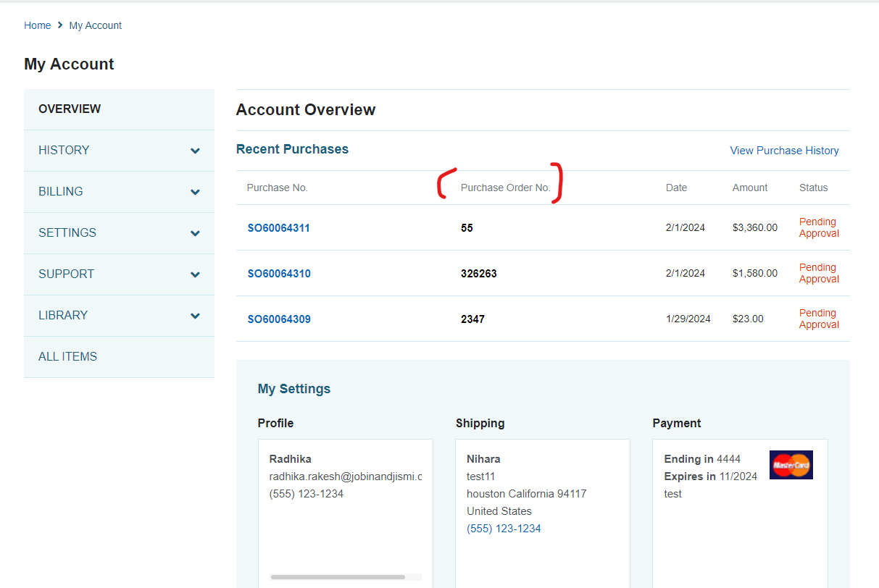
Task: Open purchase SO60064310
Action: [x=278, y=274]
